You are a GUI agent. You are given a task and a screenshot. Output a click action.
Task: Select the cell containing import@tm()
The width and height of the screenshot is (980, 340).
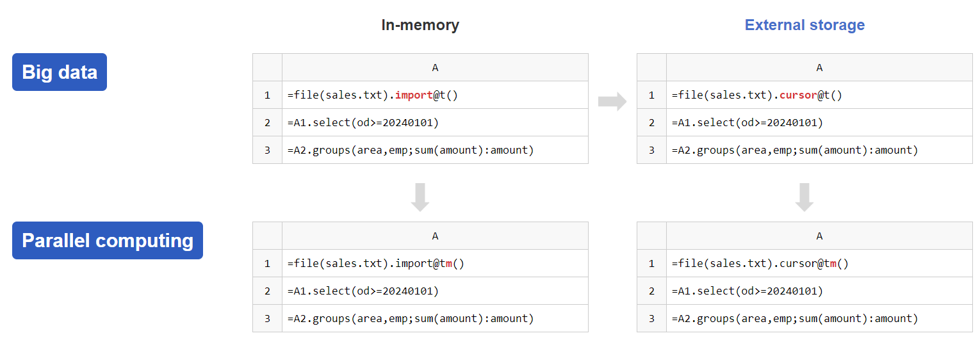435,263
